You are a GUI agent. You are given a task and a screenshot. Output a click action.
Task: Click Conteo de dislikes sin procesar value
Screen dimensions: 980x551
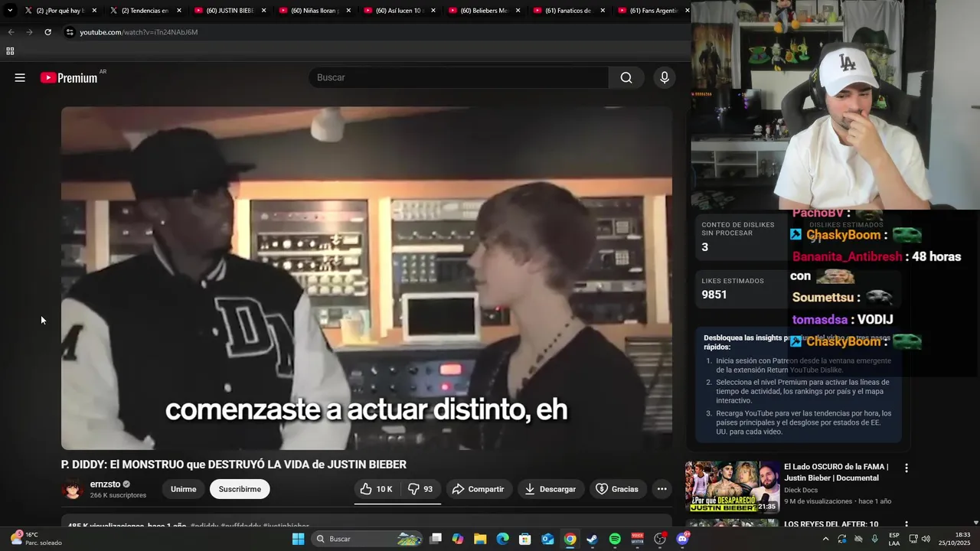[x=705, y=247]
